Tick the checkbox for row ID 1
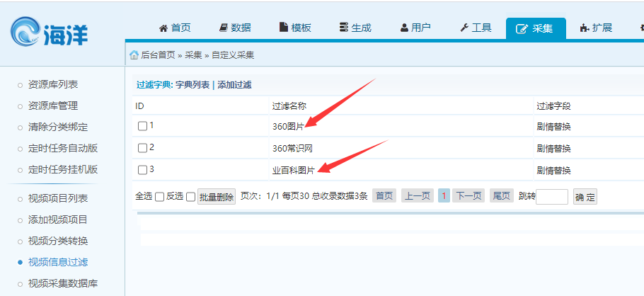 (x=142, y=126)
